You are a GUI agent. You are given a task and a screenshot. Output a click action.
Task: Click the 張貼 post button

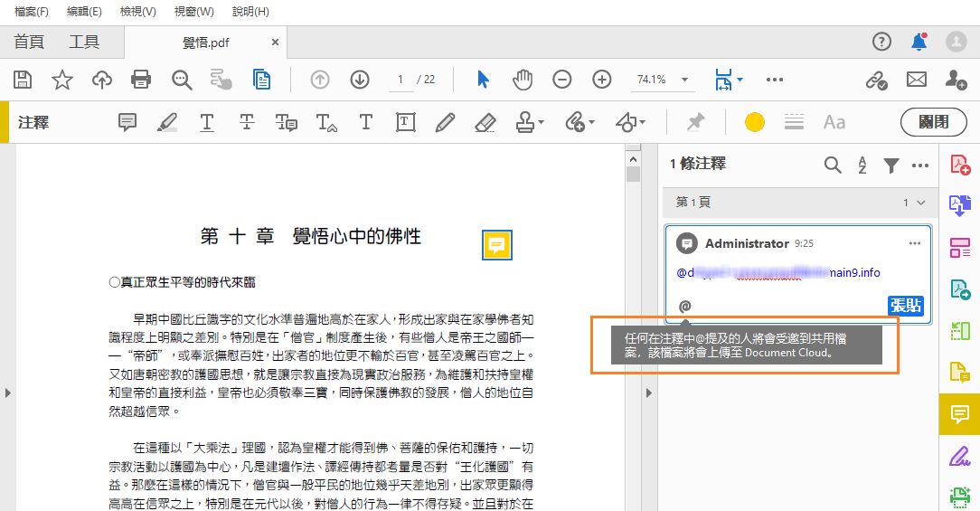(906, 305)
